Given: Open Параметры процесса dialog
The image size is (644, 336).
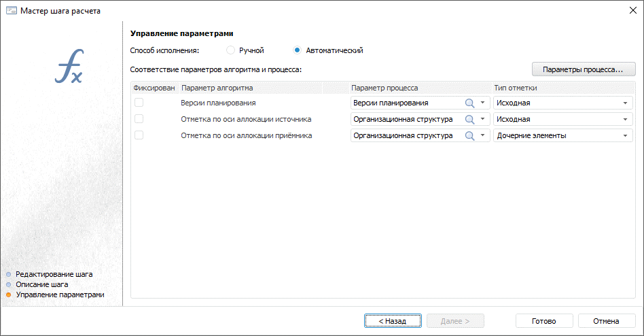Looking at the screenshot, I should point(583,69).
